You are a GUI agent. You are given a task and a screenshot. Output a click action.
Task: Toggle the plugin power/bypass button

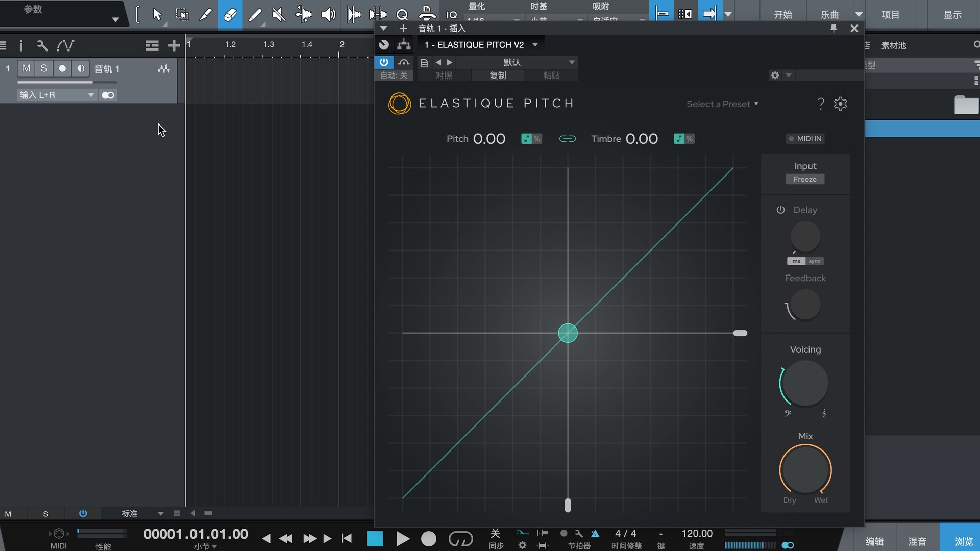(x=384, y=62)
